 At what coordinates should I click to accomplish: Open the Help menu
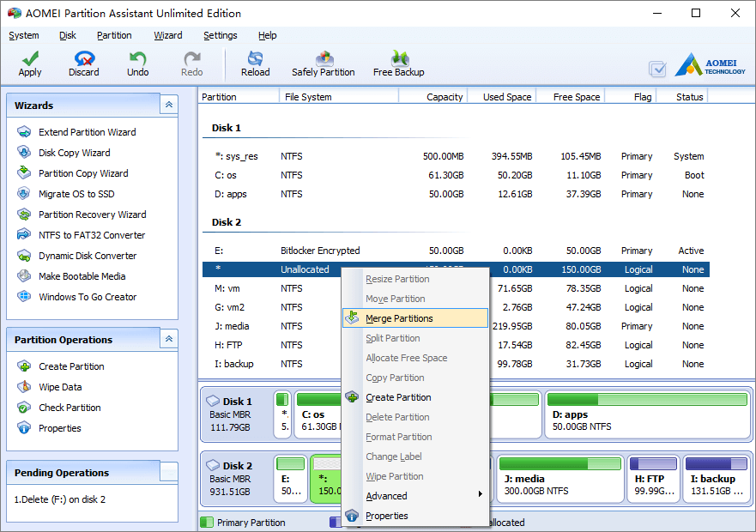point(268,35)
